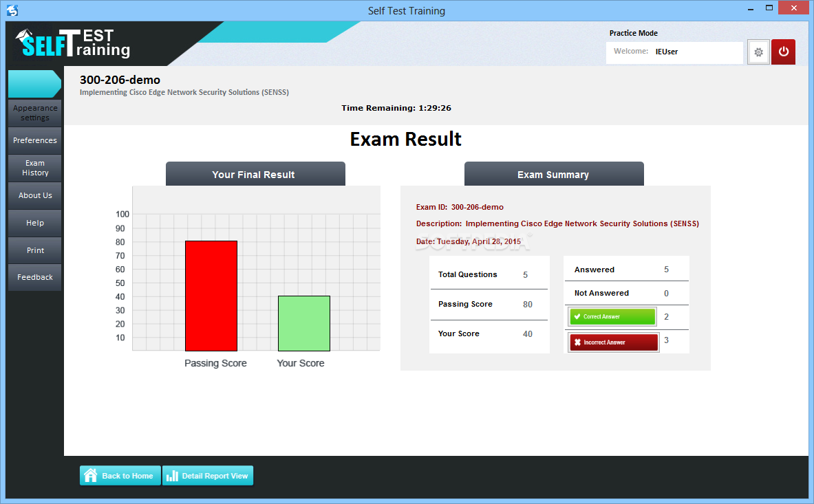Click the Time Remaining 1:29:26 text
814x504 pixels.
coord(396,108)
